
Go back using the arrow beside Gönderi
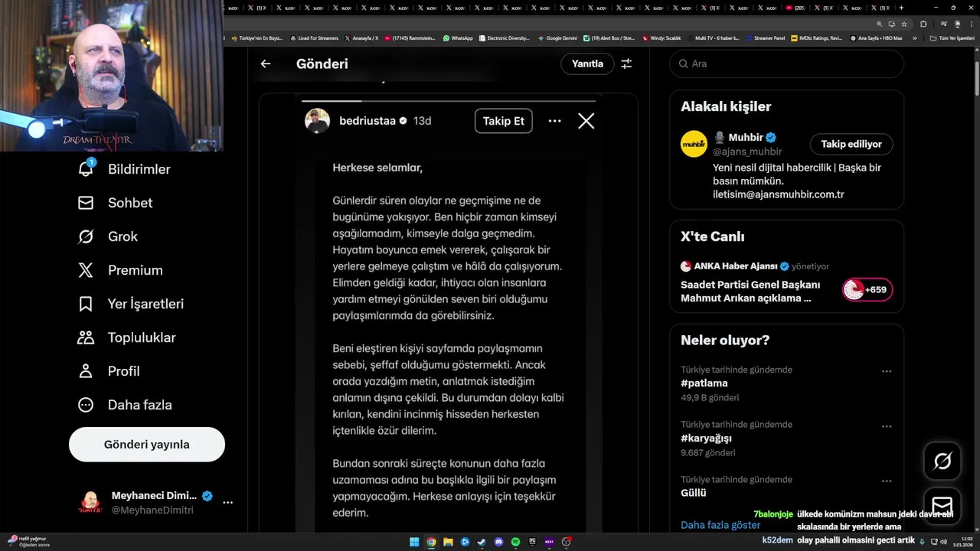pos(266,64)
